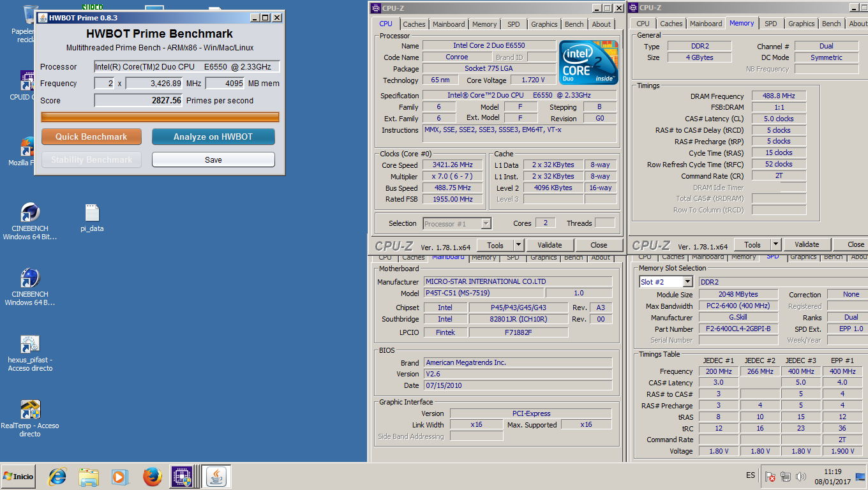This screenshot has width=868, height=490.
Task: Select SPD tab in the Memory window
Action: click(771, 24)
